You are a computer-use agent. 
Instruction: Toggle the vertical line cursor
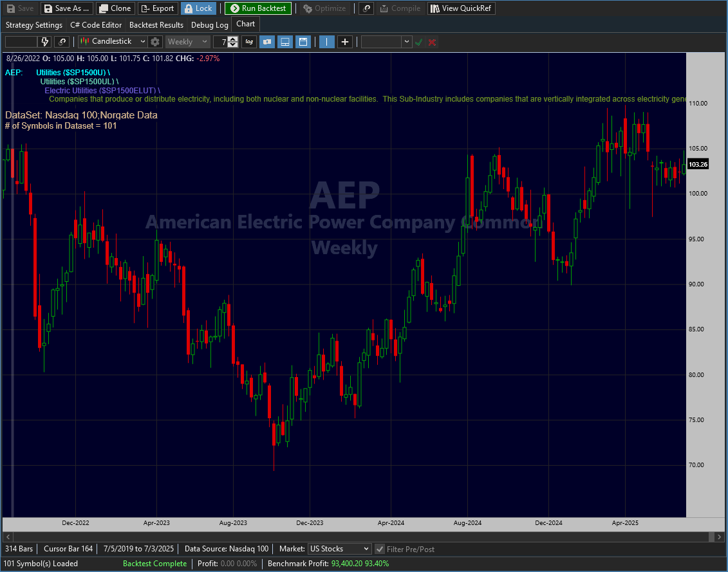click(327, 42)
